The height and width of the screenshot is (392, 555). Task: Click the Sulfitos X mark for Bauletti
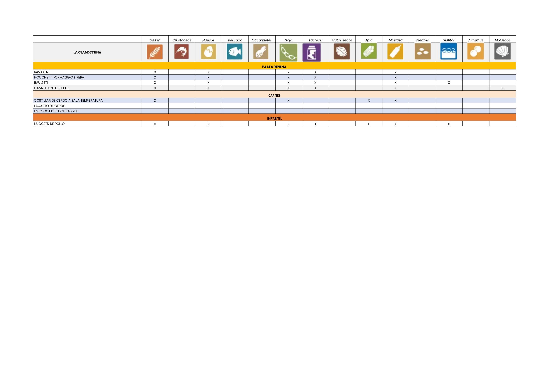click(x=449, y=83)
